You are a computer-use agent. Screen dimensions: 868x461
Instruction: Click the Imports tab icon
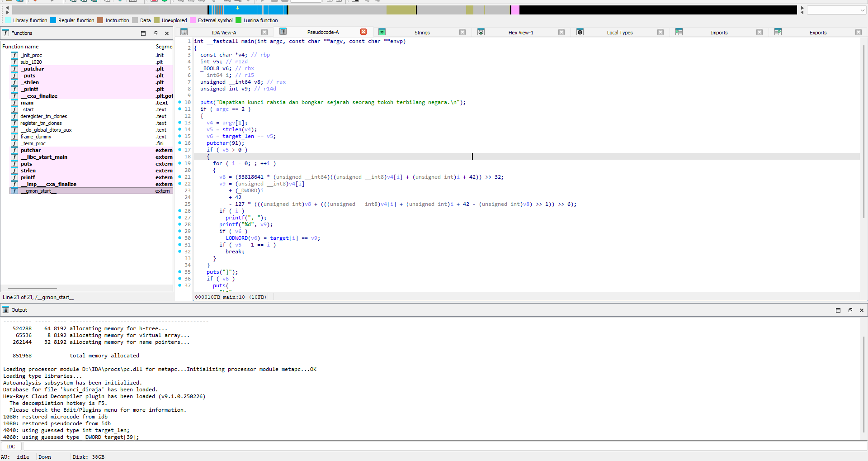pyautogui.click(x=679, y=32)
